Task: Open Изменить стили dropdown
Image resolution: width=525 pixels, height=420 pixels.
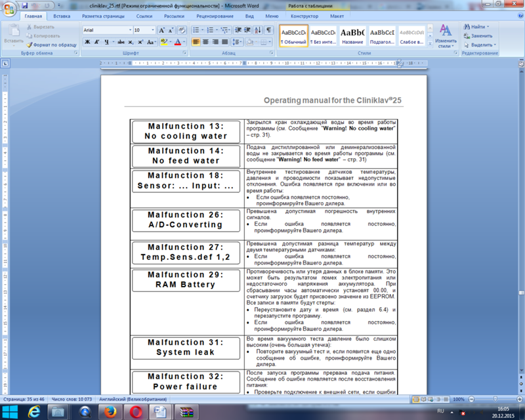Action: point(446,36)
